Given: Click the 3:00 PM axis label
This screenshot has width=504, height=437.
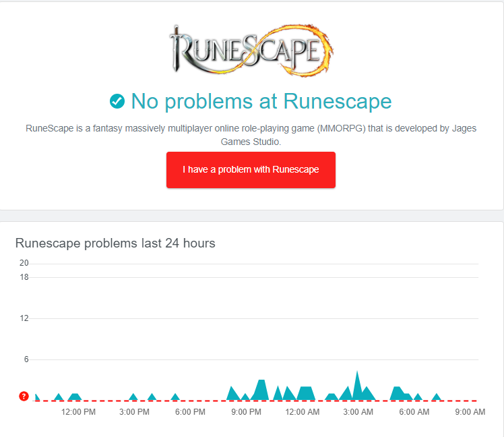Looking at the screenshot, I should pos(134,412).
